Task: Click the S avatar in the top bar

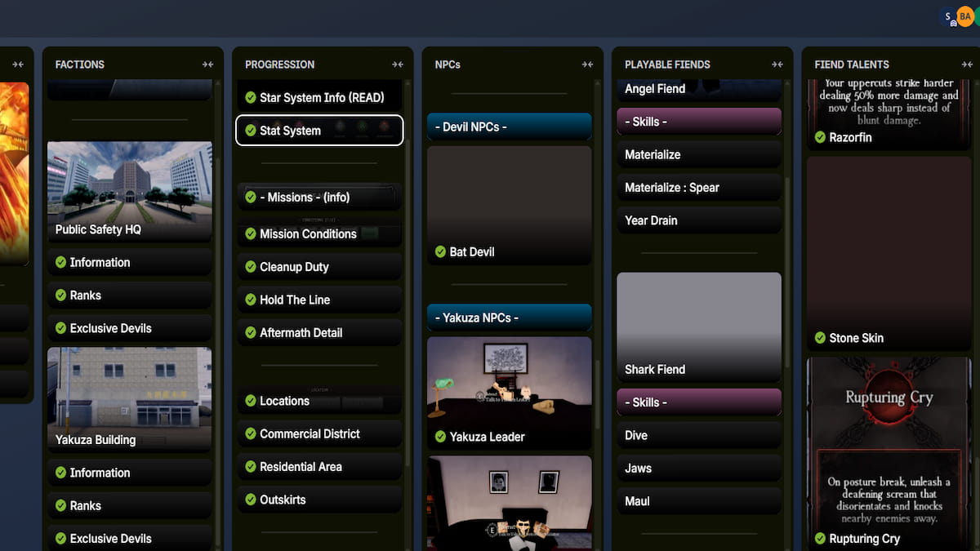Action: coord(947,16)
